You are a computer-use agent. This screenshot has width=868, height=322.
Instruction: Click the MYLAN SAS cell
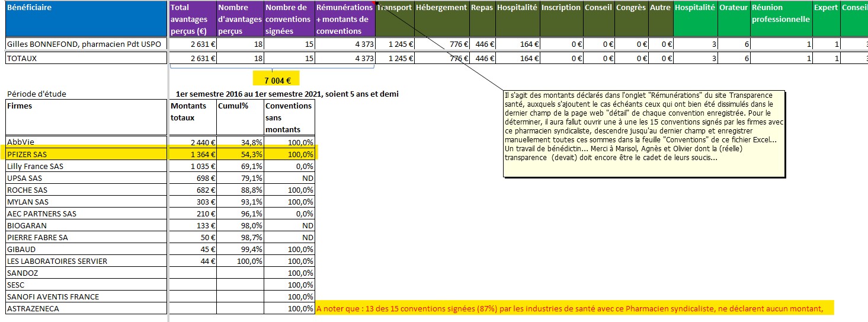pos(87,202)
